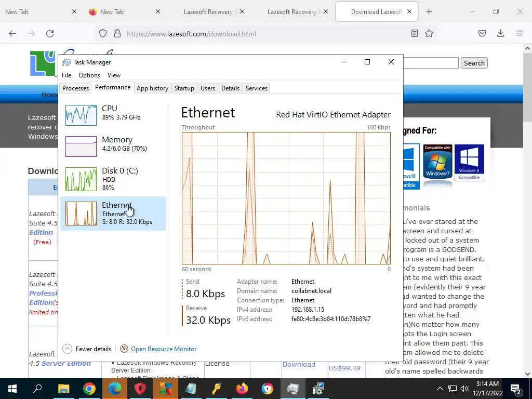This screenshot has width=532, height=399.
Task: Bookmark this page with the star icon
Action: coord(429,33)
